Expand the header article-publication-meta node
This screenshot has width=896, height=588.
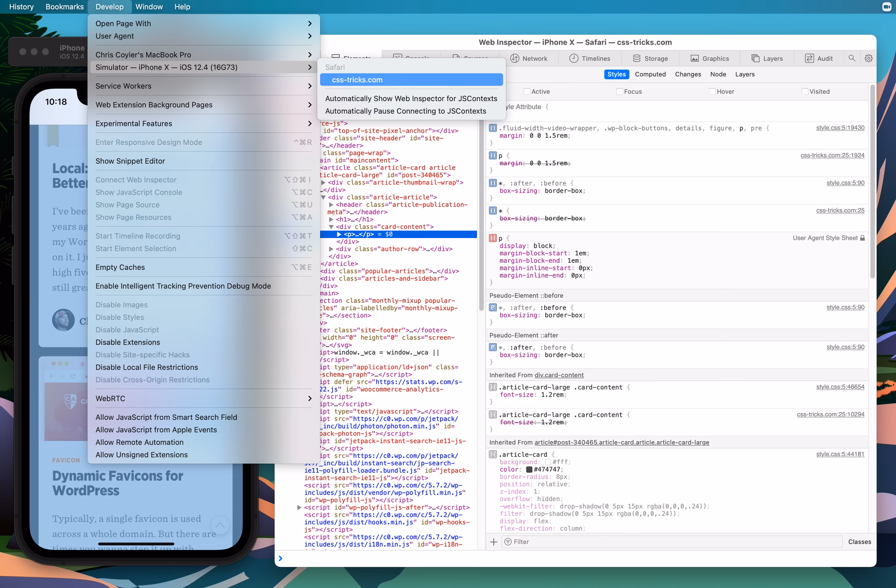coord(332,204)
